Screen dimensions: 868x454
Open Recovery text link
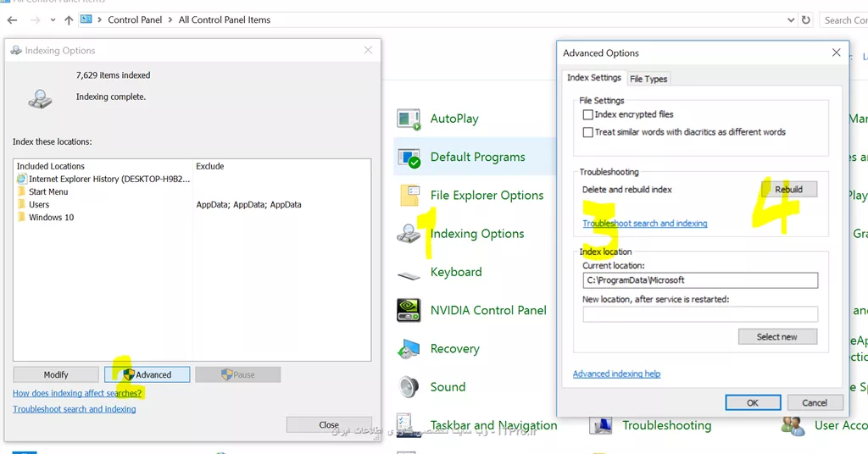coord(455,349)
